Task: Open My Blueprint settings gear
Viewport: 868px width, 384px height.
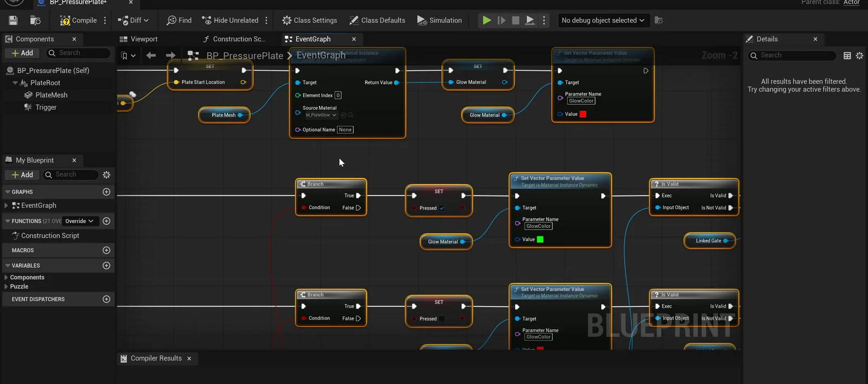Action: pos(106,174)
